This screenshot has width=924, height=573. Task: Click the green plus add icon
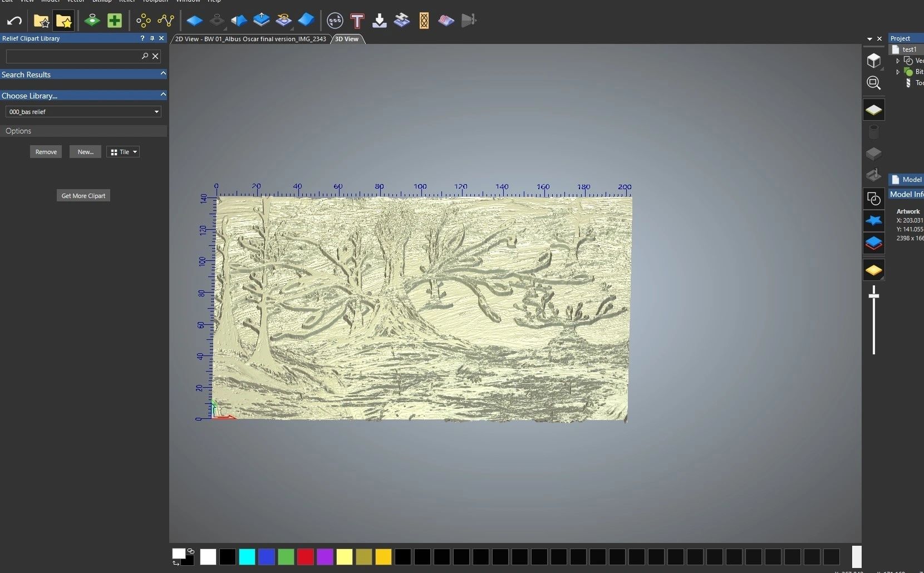(115, 21)
